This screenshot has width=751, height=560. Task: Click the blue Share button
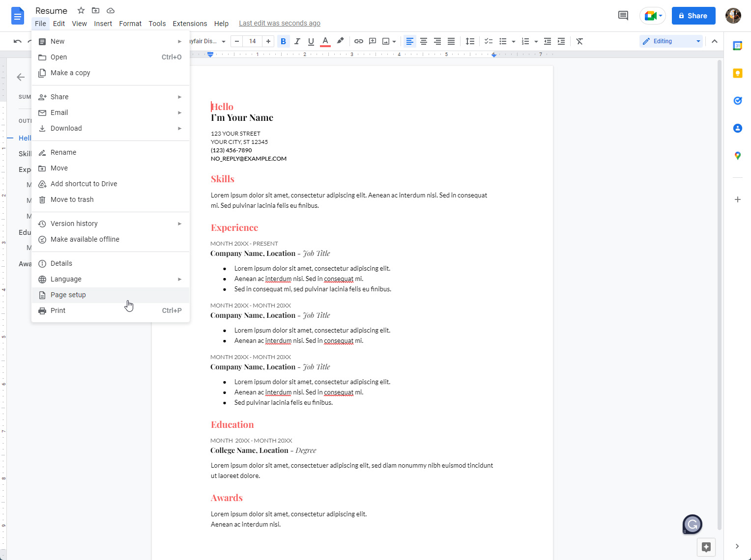pyautogui.click(x=693, y=16)
